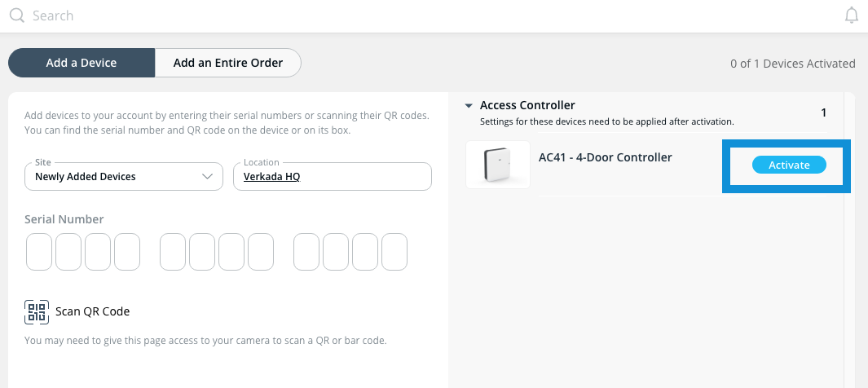The width and height of the screenshot is (868, 388).
Task: Click AC41 controller product thumbnail
Action: coord(498,165)
